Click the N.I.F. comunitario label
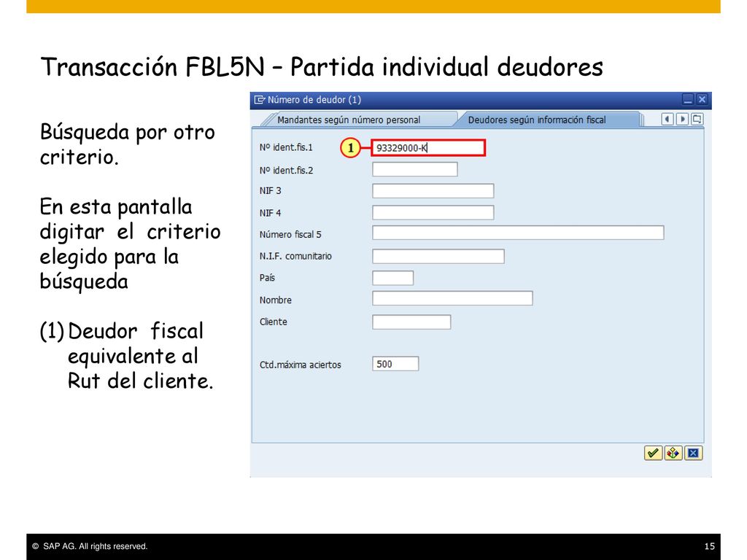 295,256
